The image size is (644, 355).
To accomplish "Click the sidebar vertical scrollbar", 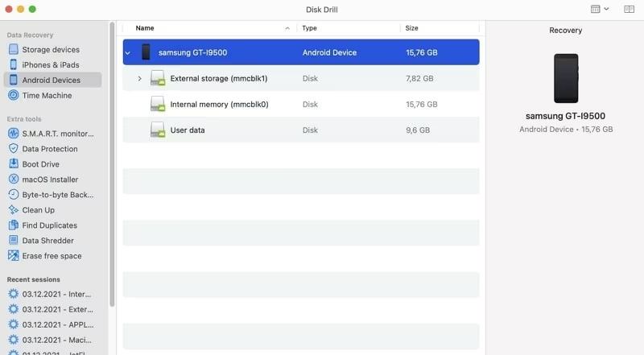I will coord(112,161).
